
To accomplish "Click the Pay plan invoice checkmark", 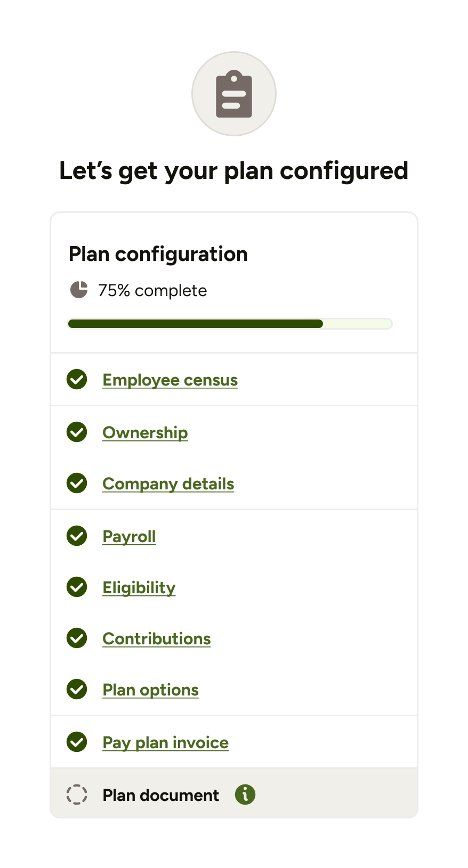I will [x=77, y=742].
